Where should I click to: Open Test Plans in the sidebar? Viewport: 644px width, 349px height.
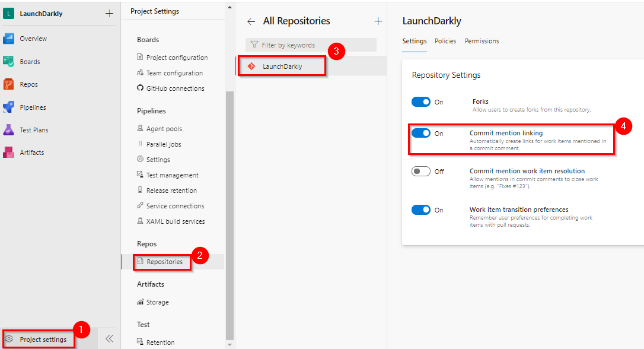(x=34, y=130)
